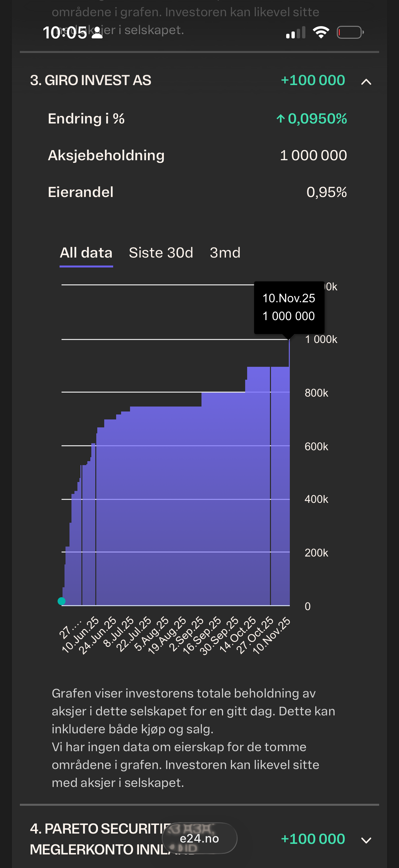Tap the +100 000 value for GIRO INVEST

[x=313, y=80]
